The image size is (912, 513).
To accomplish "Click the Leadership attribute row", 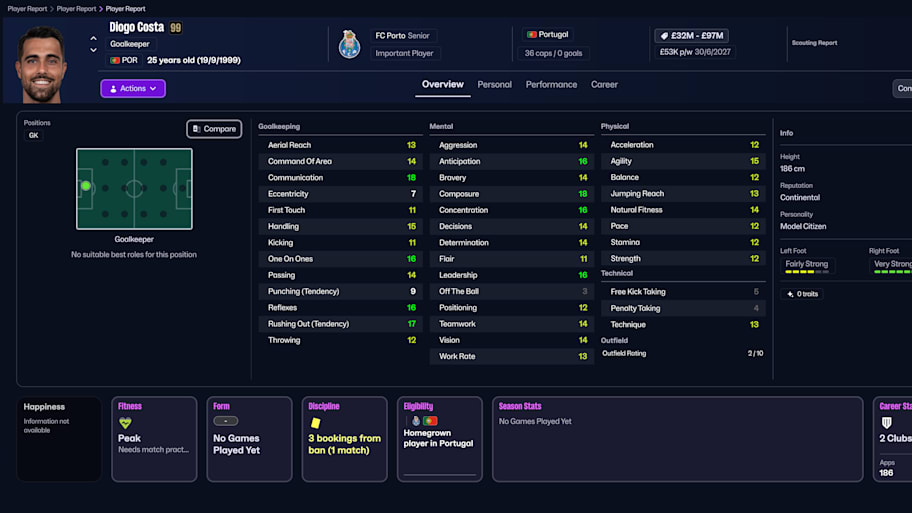I will (x=512, y=275).
